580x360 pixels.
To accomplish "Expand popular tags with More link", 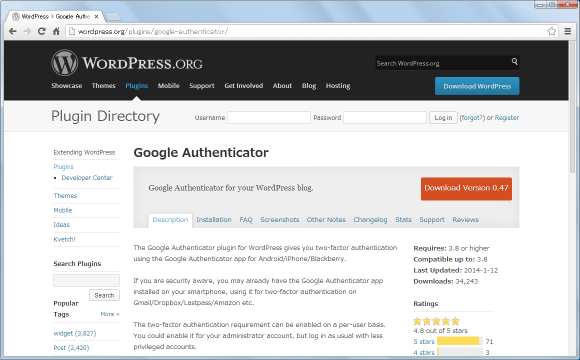I will [109, 314].
